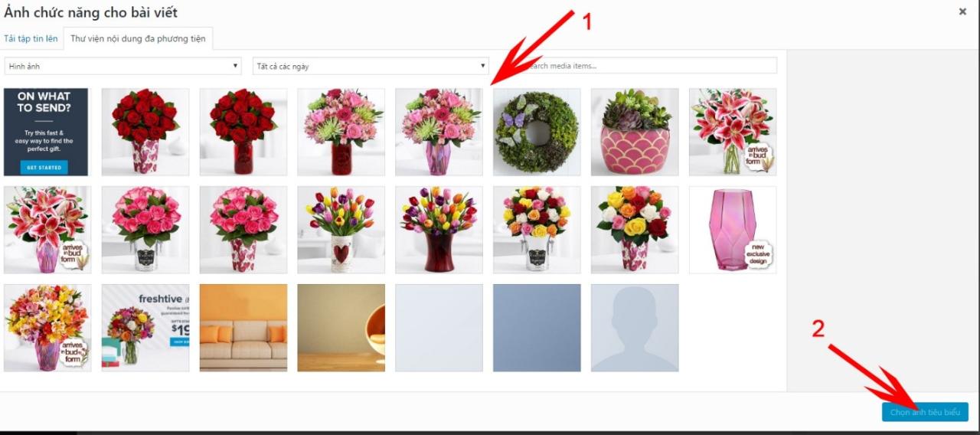Viewport: 980px width, 435px height.
Task: Select the gray person silhouette avatar image
Action: [x=635, y=328]
